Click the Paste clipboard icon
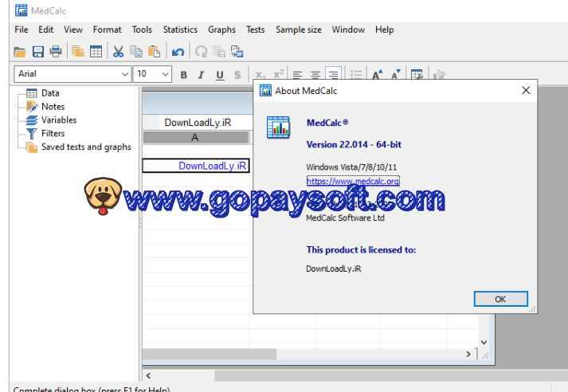 155,52
